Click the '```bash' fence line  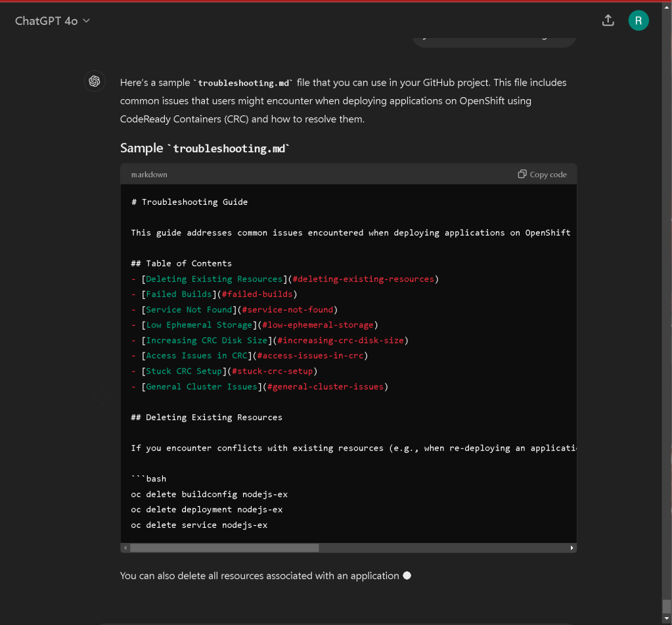(x=148, y=479)
